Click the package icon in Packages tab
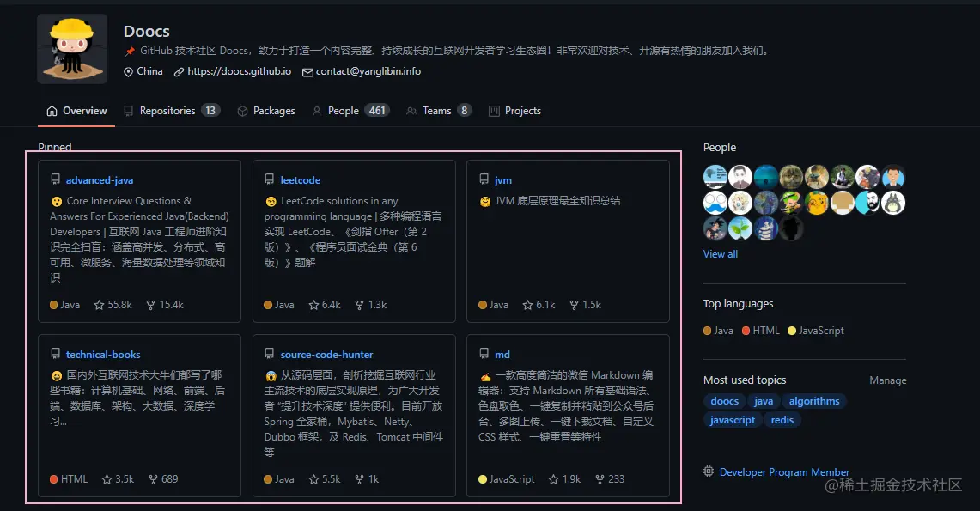The image size is (980, 511). pos(242,111)
